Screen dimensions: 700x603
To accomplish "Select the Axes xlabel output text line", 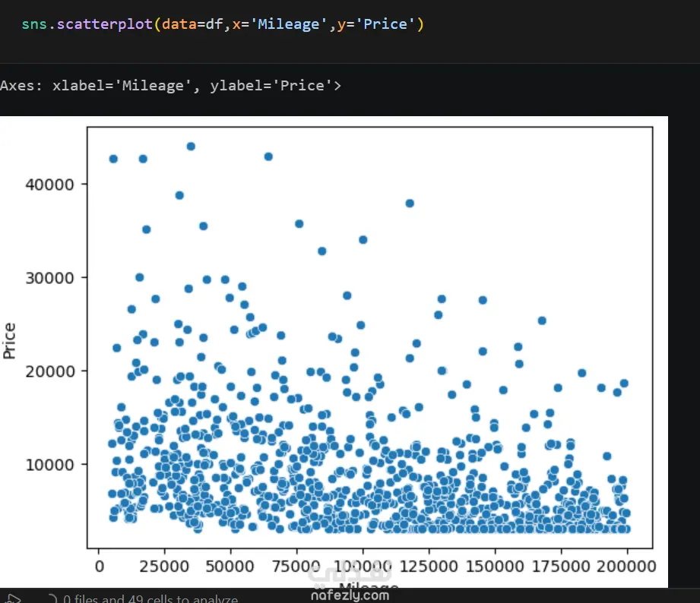I will tap(170, 85).
